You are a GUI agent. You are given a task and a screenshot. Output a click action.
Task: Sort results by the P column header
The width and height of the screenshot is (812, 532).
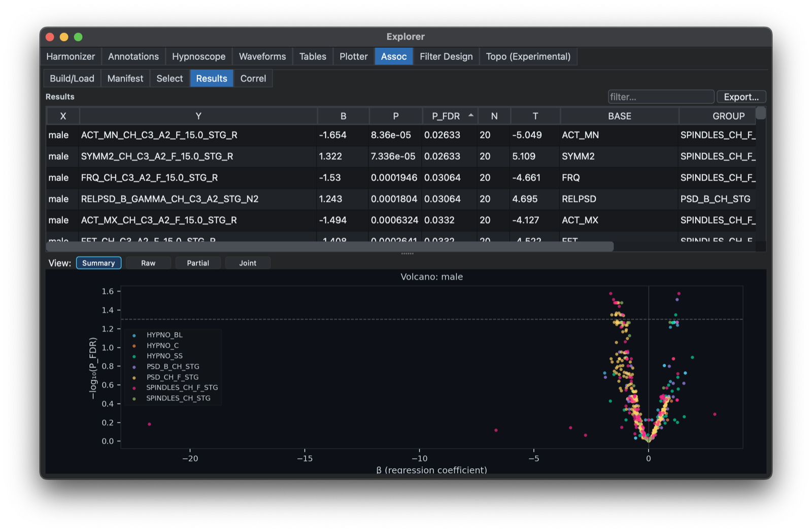point(395,116)
